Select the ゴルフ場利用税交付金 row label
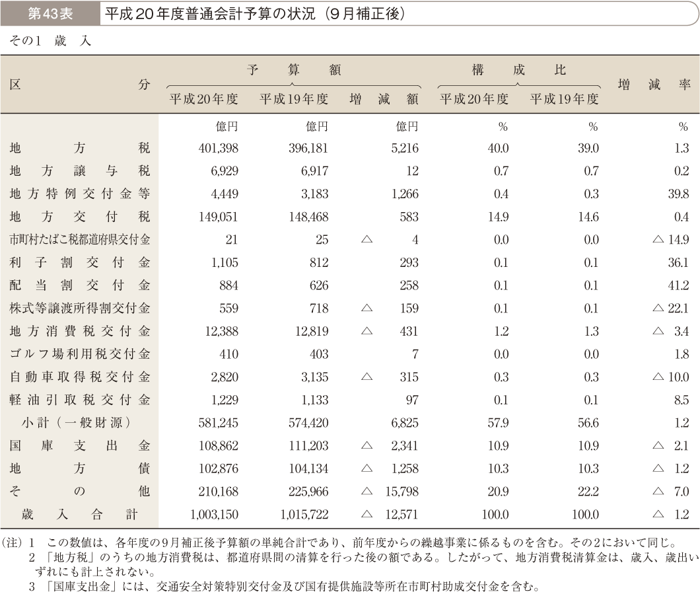 79,354
